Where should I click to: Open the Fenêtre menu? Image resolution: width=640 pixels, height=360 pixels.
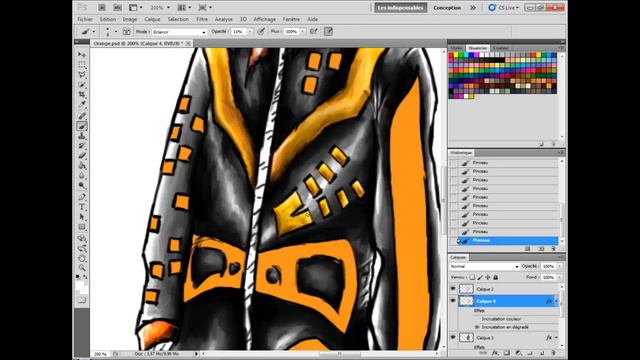[x=291, y=19]
